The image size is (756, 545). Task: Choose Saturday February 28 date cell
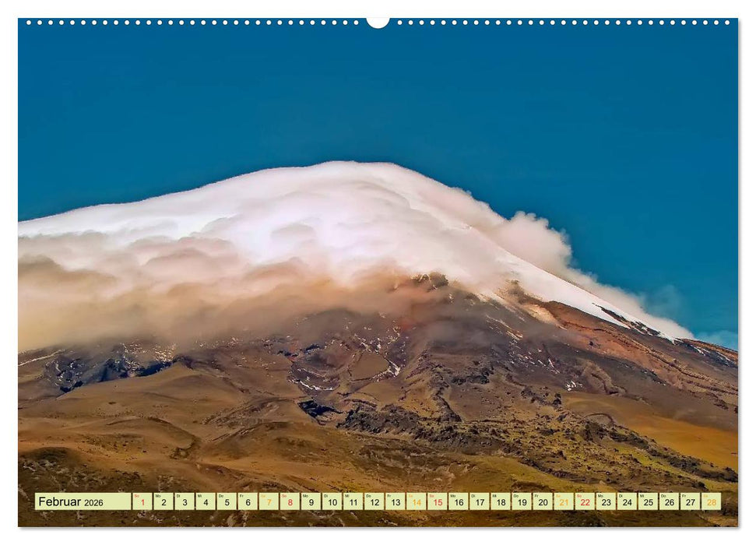point(710,501)
